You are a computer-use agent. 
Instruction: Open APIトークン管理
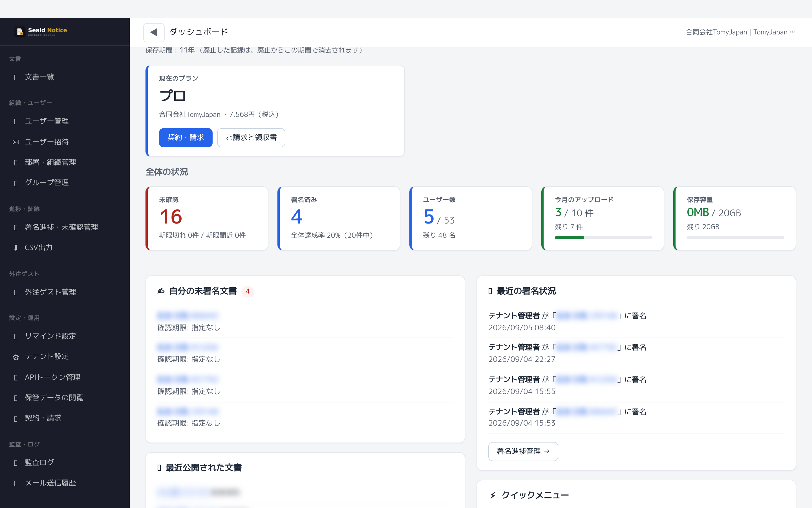[65, 378]
